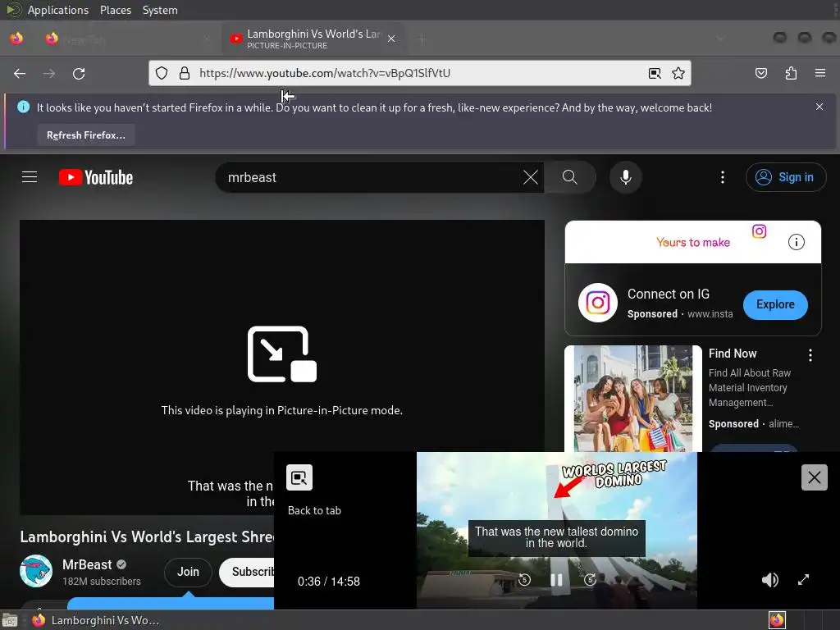Submit search with magnifier button

(570, 177)
